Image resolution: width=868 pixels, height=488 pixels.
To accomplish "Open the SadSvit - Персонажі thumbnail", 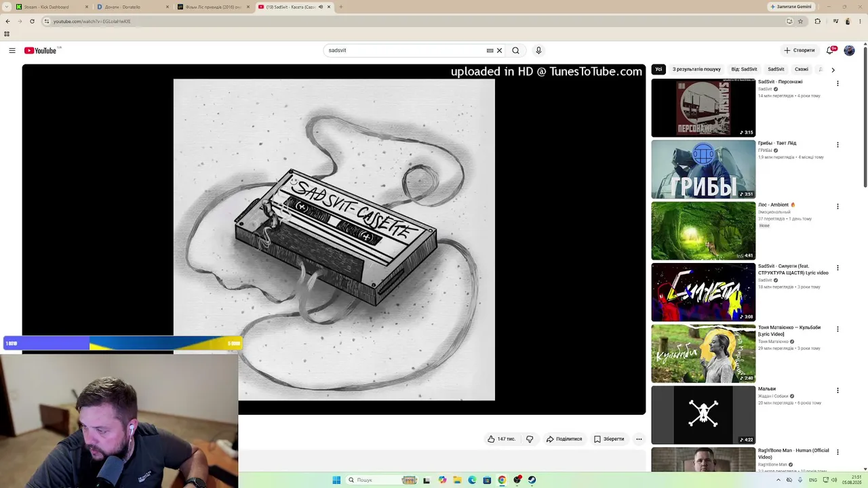I will pyautogui.click(x=703, y=108).
